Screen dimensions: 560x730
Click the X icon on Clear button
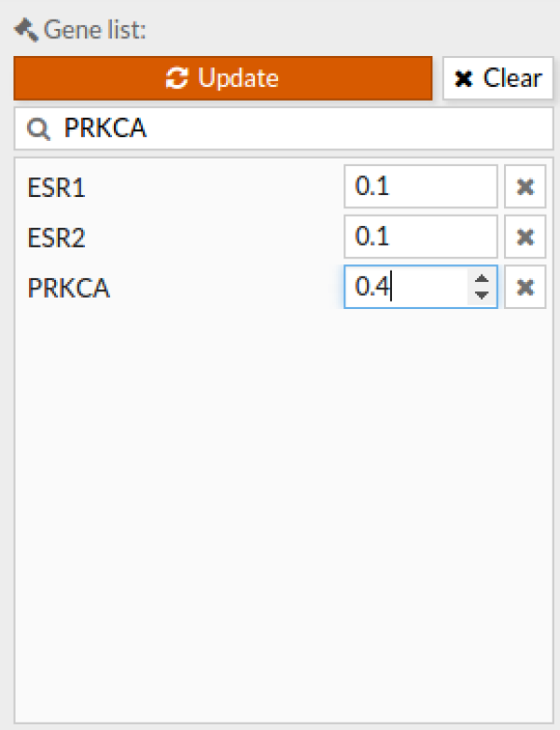(464, 78)
